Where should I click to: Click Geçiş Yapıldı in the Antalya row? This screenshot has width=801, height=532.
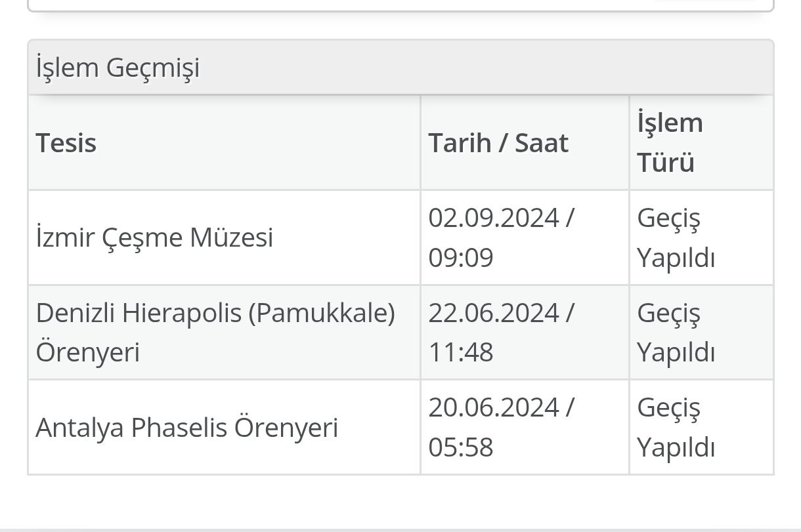click(676, 427)
